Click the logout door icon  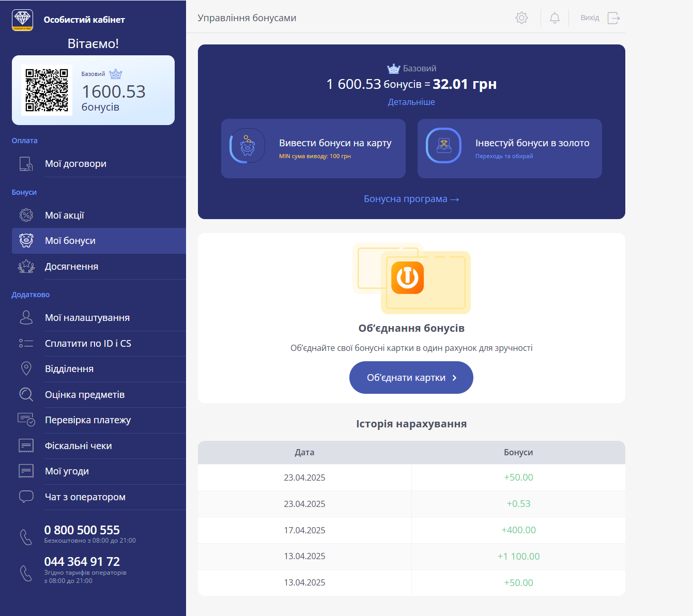613,18
